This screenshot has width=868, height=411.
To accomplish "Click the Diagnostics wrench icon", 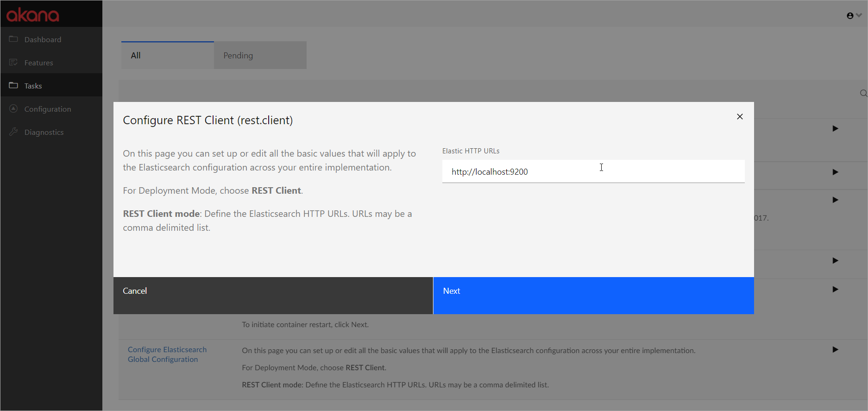I will (13, 132).
